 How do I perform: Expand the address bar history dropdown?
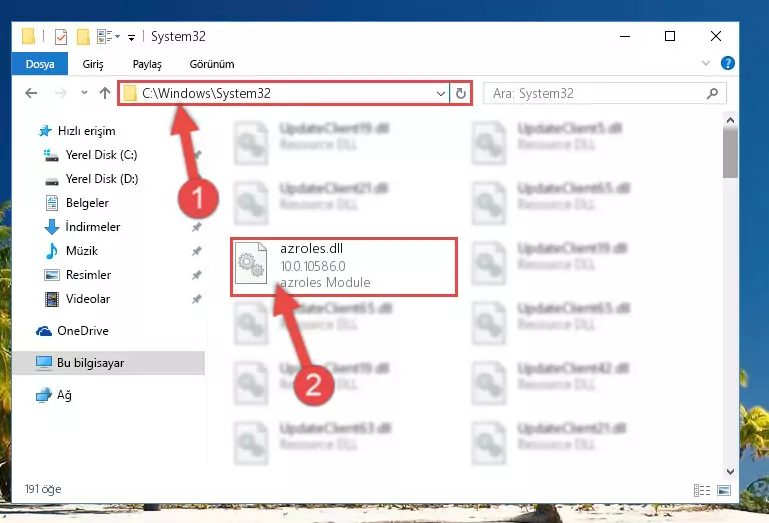(440, 93)
